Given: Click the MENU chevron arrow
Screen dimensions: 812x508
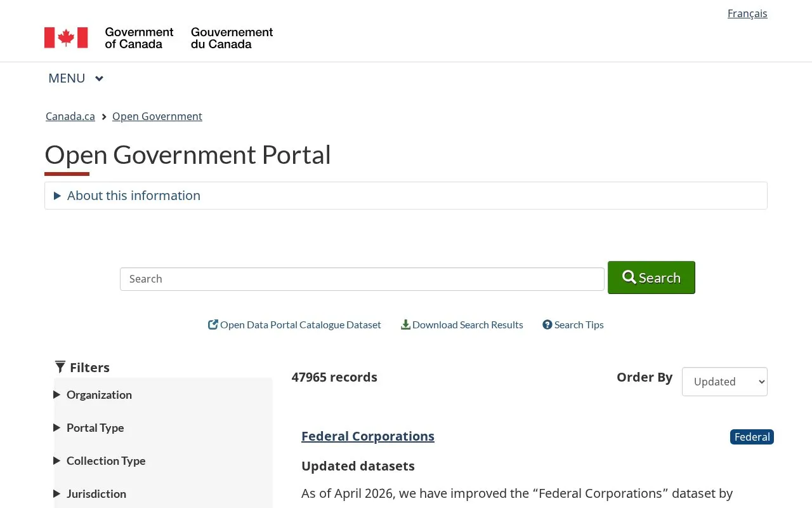Looking at the screenshot, I should [x=99, y=79].
